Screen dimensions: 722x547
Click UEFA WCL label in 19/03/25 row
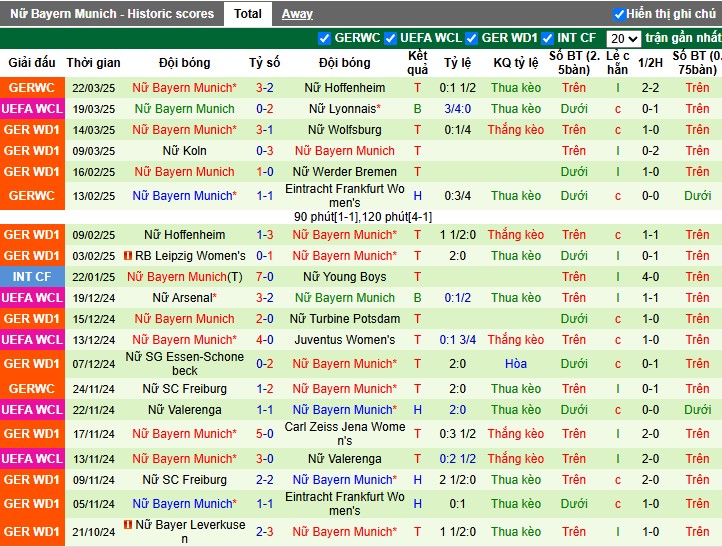tap(32, 109)
